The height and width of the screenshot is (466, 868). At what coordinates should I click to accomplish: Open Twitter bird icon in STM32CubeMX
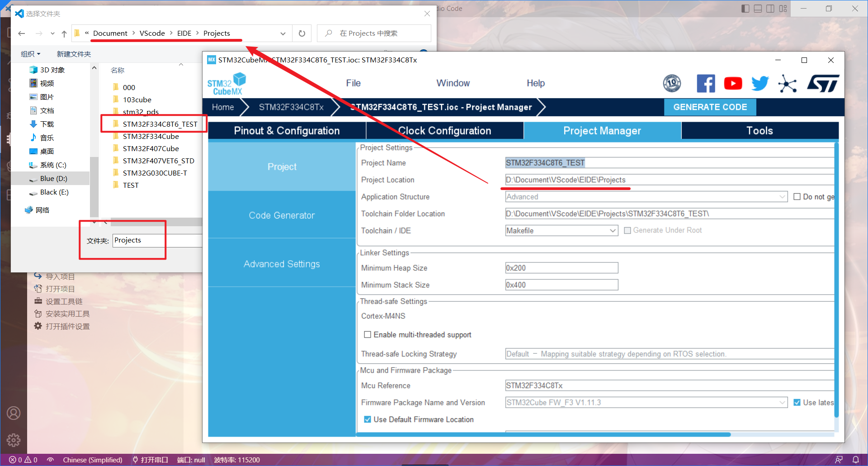[x=760, y=84]
